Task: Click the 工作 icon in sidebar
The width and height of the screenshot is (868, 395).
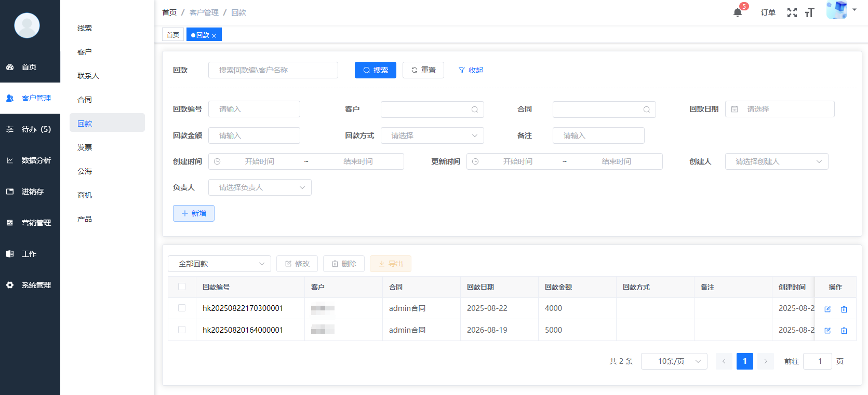Action: click(10, 254)
